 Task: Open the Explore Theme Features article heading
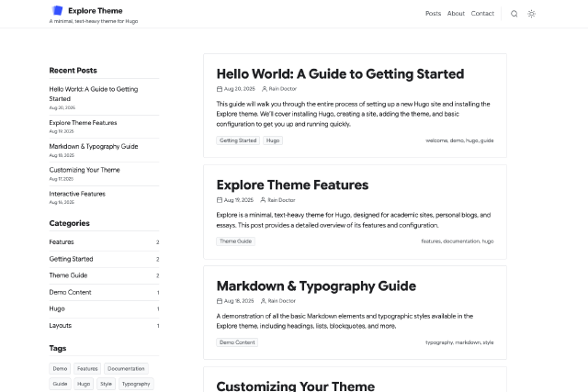[292, 185]
